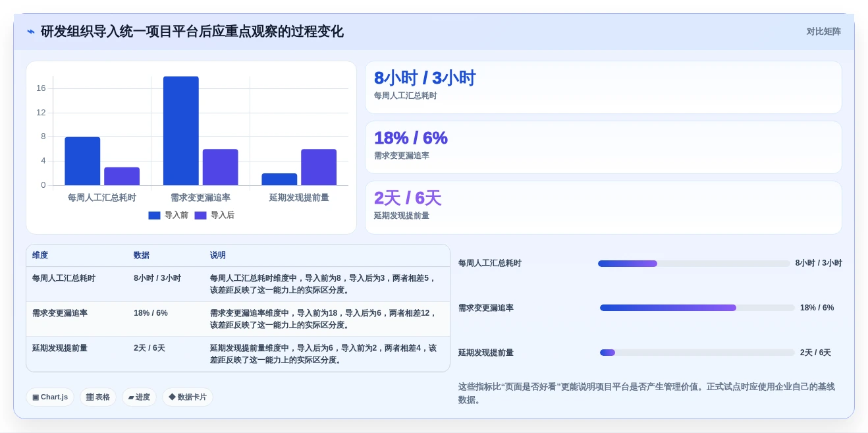Click the 导入后 bar for 每周人工汇总耗时
This screenshot has height=433, width=868.
122,176
